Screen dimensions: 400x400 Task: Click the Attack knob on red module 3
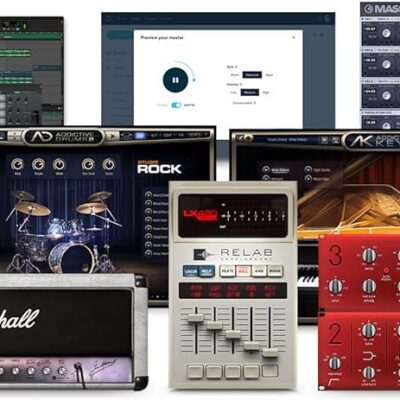tap(369, 286)
